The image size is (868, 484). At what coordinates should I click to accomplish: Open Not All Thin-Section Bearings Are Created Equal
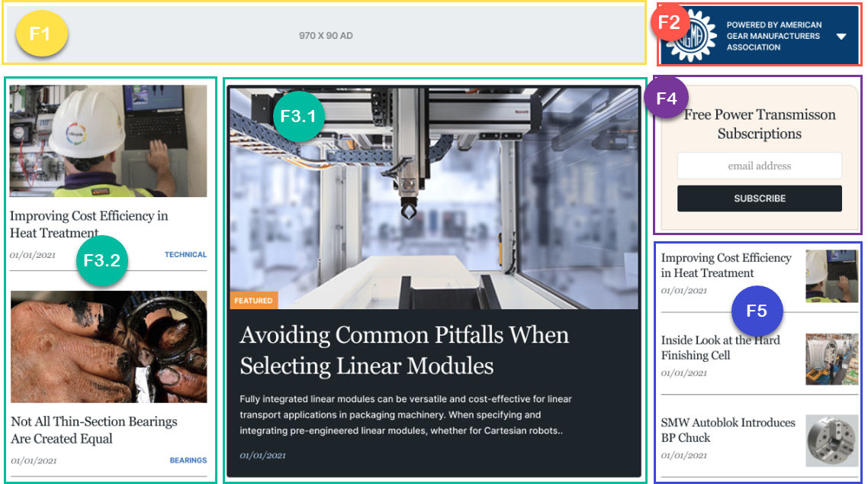pos(92,430)
